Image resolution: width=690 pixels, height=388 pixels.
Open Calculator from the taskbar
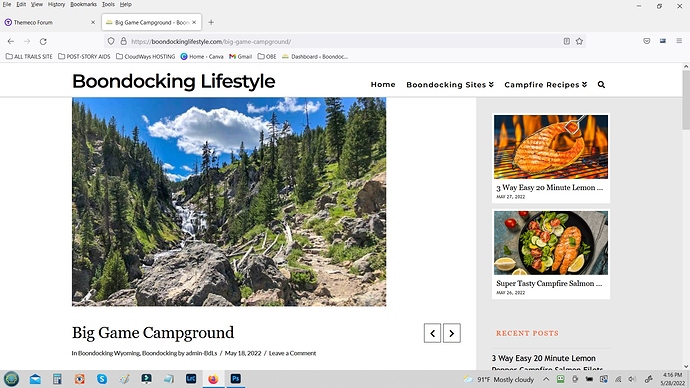(x=57, y=379)
